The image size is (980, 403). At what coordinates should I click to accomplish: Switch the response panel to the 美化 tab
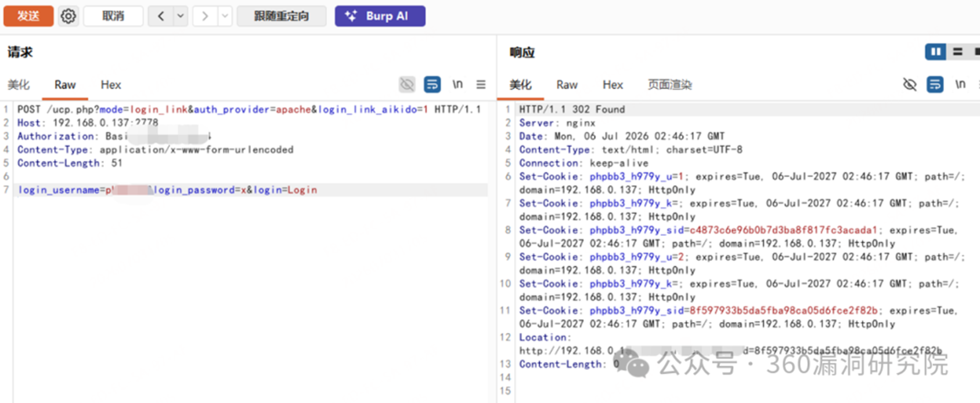tap(521, 85)
